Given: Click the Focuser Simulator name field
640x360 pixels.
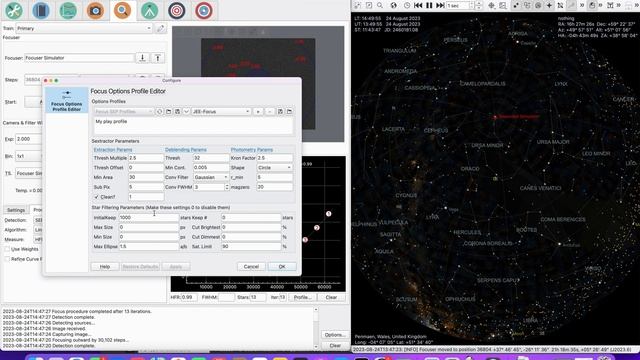Looking at the screenshot, I should [79, 58].
